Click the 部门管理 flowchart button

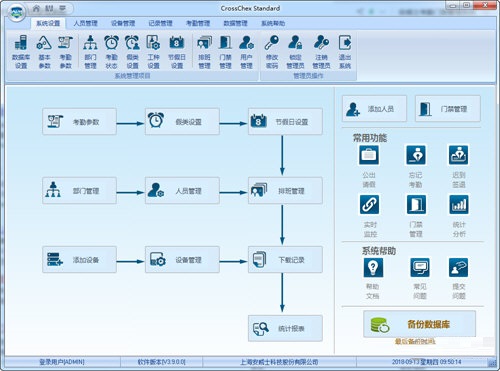click(x=79, y=191)
